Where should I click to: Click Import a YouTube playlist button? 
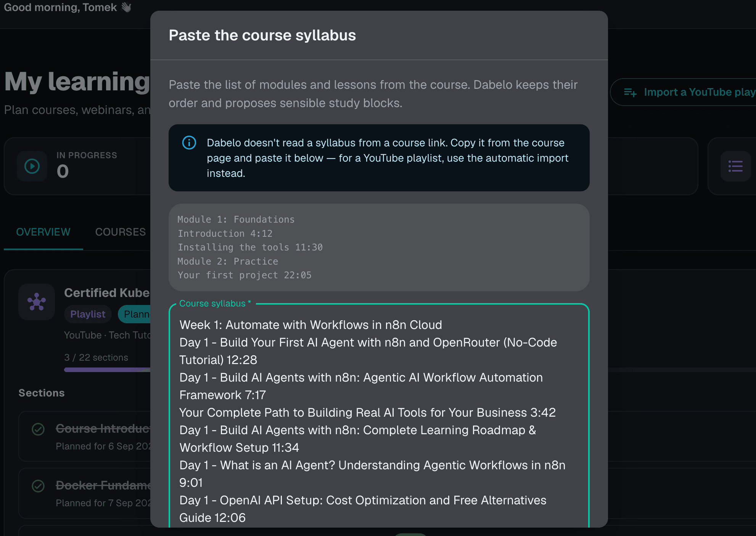pos(683,92)
